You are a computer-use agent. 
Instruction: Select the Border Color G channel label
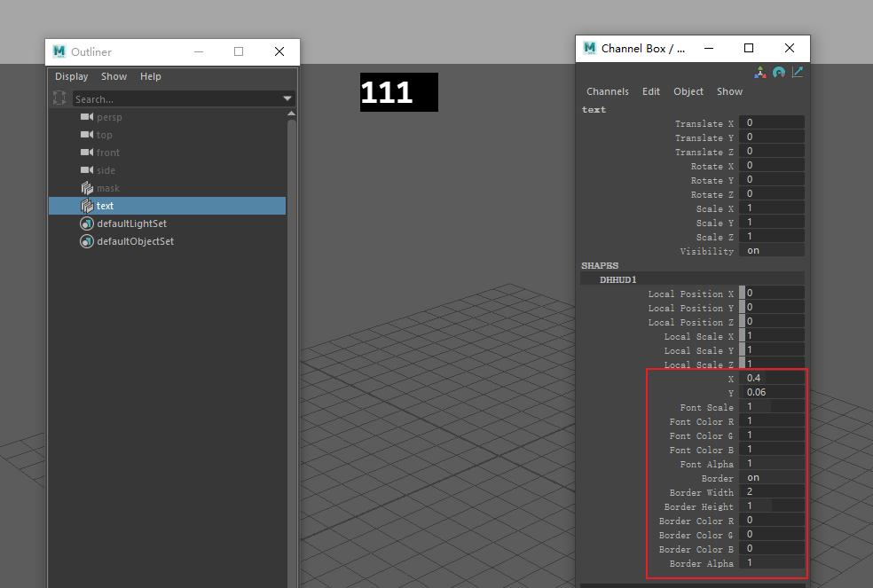pyautogui.click(x=696, y=535)
